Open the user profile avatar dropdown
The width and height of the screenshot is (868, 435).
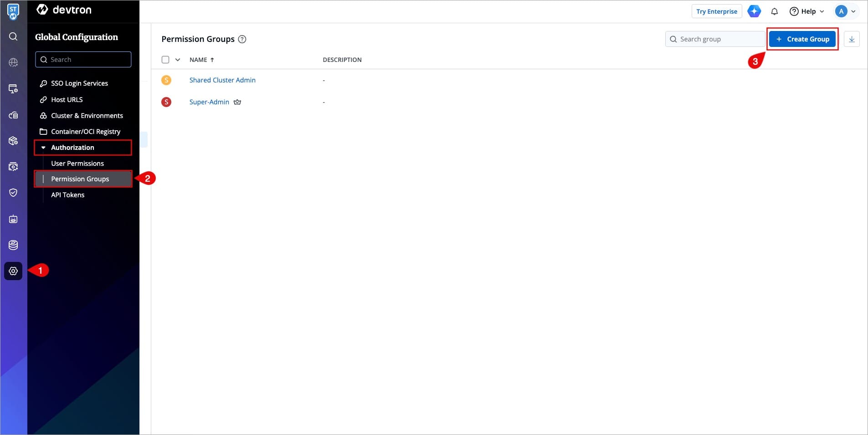[845, 11]
